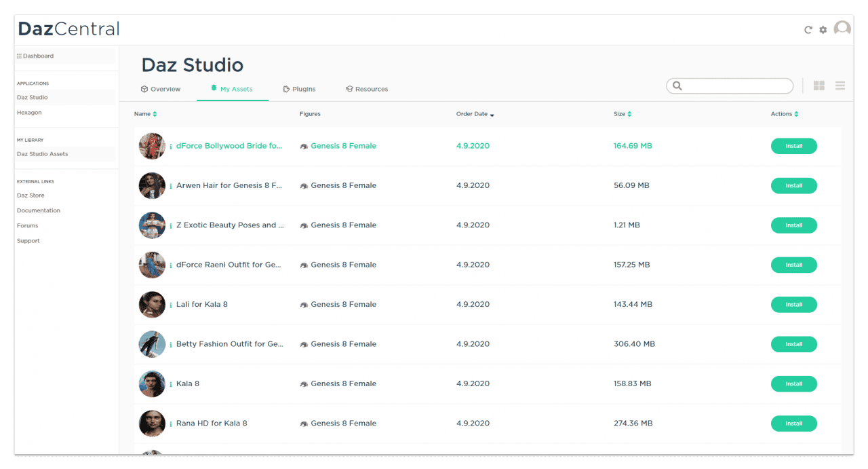Sort assets by Name column
The height and width of the screenshot is (469, 868).
(x=145, y=114)
